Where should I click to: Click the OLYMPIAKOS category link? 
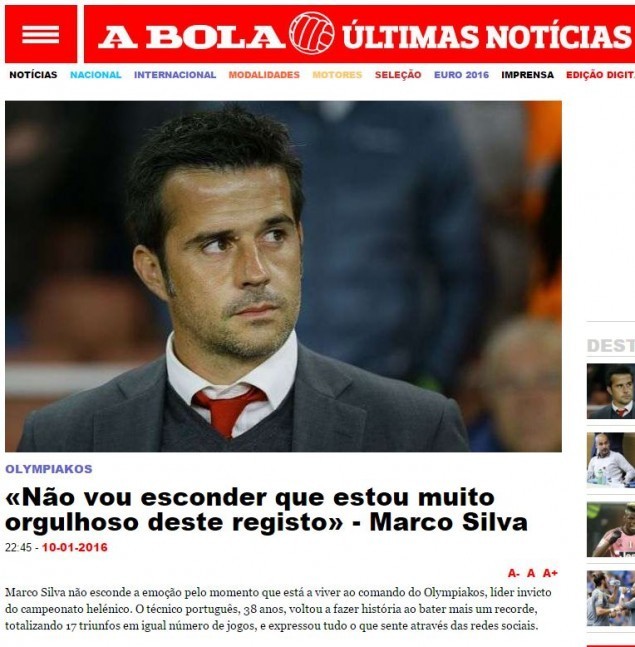[x=49, y=469]
